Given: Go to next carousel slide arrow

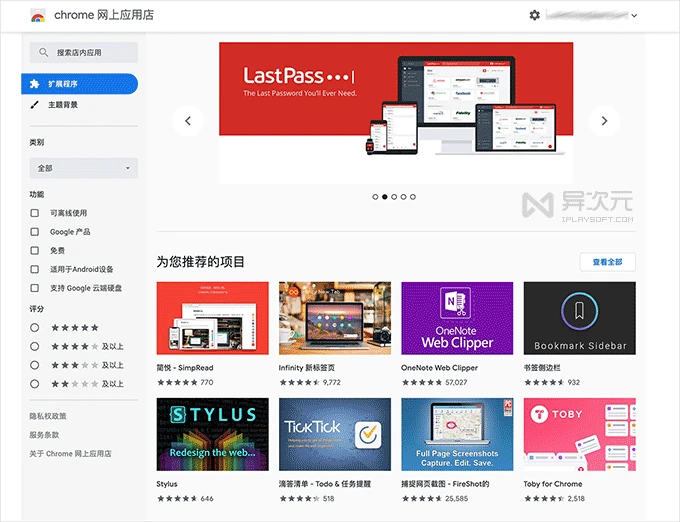Looking at the screenshot, I should click(604, 121).
